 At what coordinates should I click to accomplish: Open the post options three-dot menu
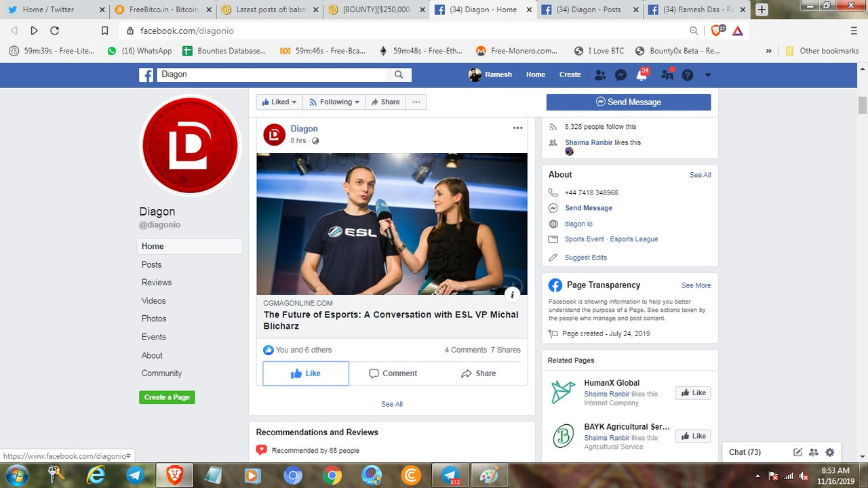pyautogui.click(x=518, y=128)
